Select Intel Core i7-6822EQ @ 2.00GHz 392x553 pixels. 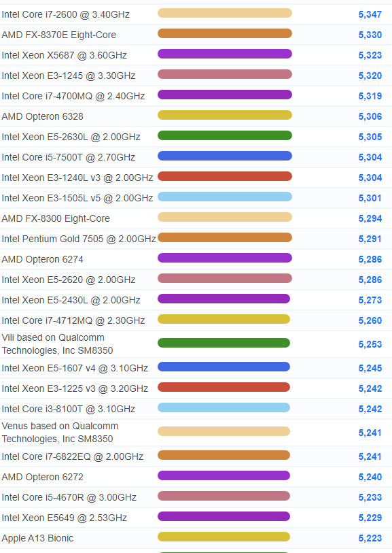point(72,456)
